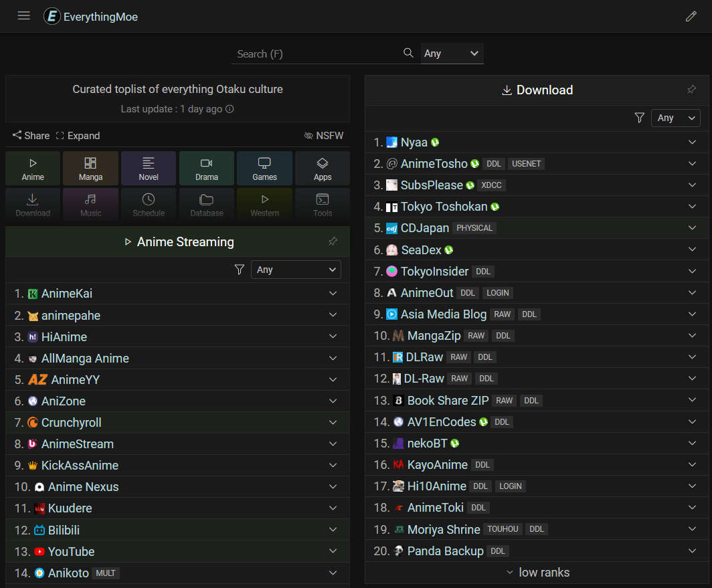
Task: Click the Asia Media Blog favicon
Action: pyautogui.click(x=391, y=314)
